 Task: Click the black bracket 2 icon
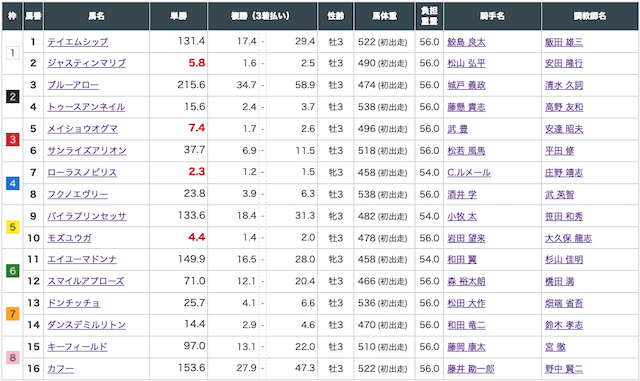point(13,96)
